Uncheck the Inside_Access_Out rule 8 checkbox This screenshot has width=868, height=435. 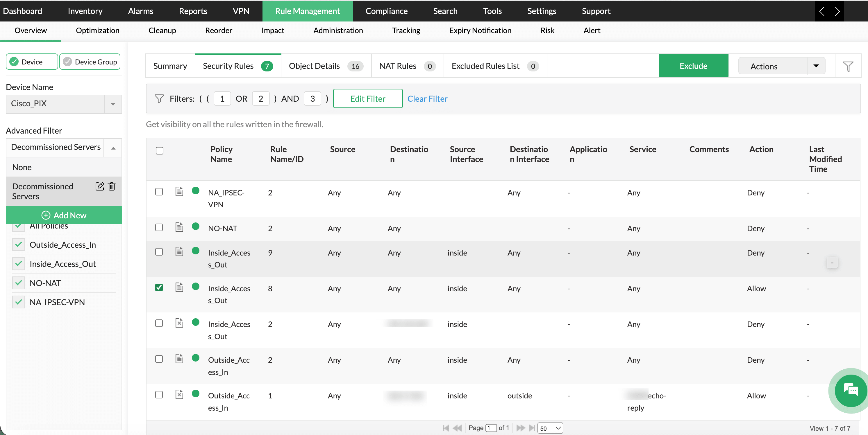click(x=159, y=287)
